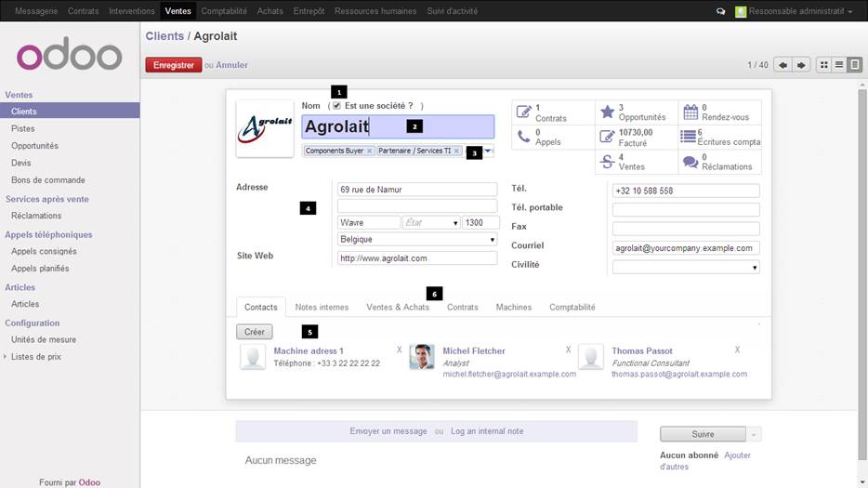Click the Créer contact button
This screenshot has width=868, height=488.
point(255,332)
